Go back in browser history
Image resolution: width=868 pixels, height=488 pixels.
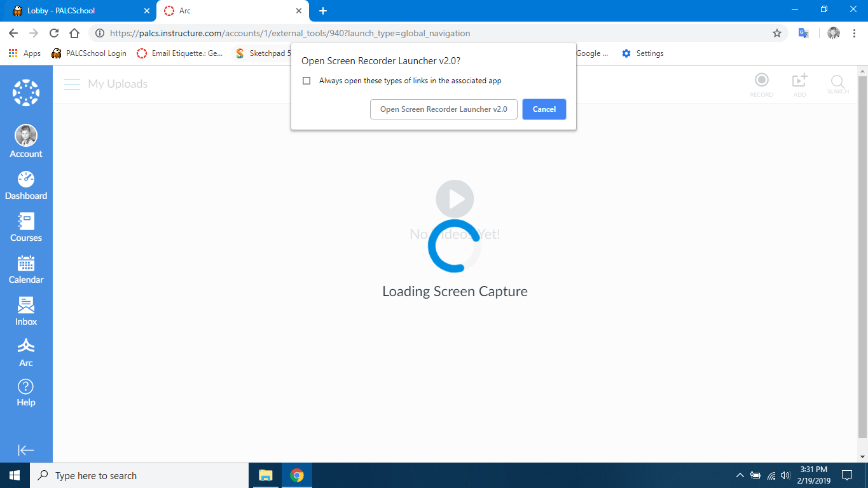click(13, 33)
